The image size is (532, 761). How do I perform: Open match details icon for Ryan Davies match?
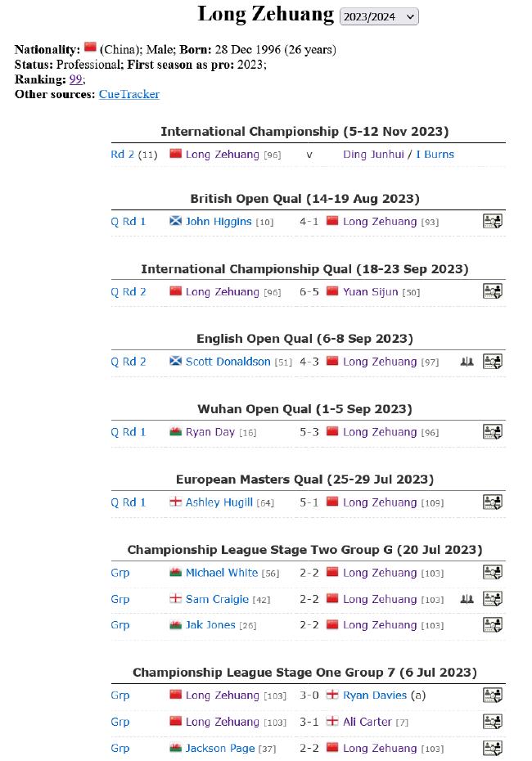click(x=492, y=695)
